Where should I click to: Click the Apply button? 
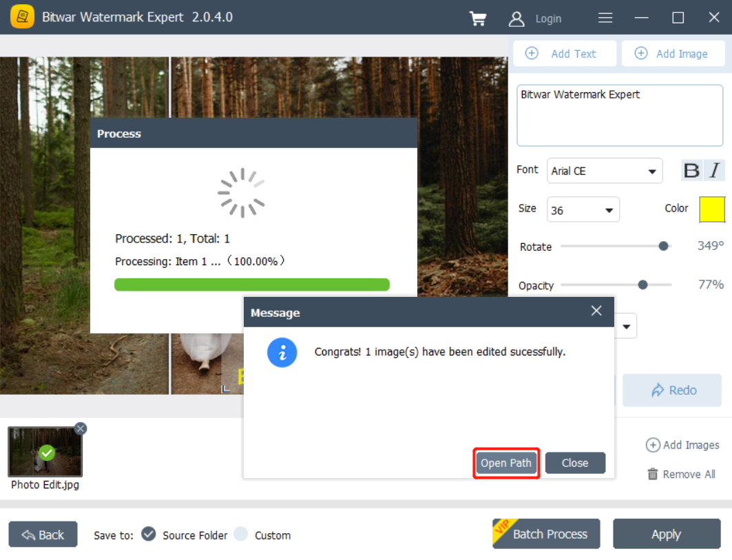(666, 533)
